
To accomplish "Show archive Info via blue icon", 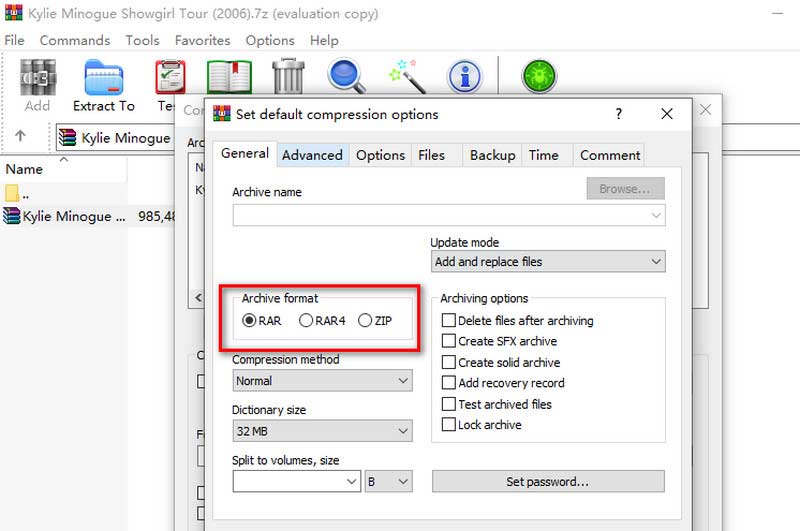I will [x=464, y=77].
